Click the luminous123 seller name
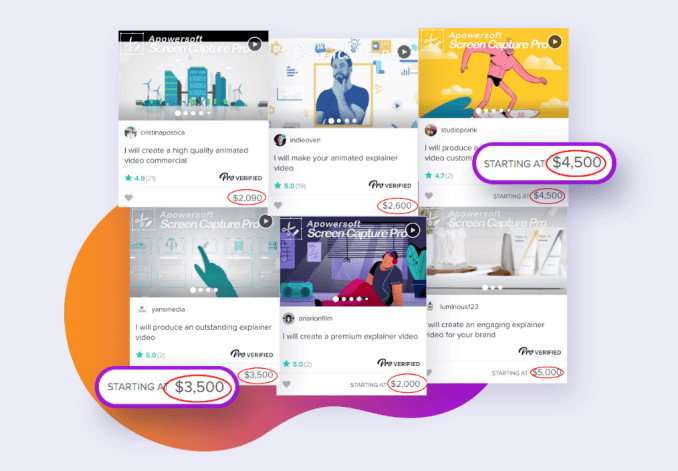Image resolution: width=678 pixels, height=471 pixels. (x=459, y=307)
